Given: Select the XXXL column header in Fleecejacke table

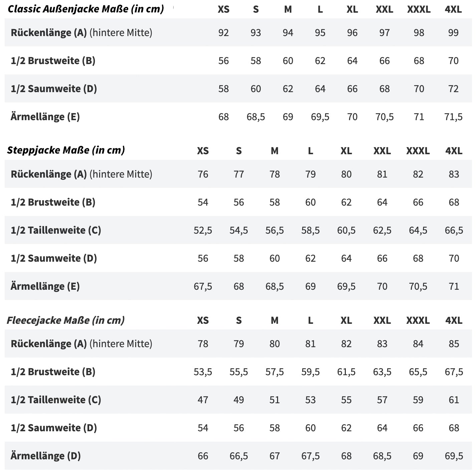Looking at the screenshot, I should coord(418,320).
